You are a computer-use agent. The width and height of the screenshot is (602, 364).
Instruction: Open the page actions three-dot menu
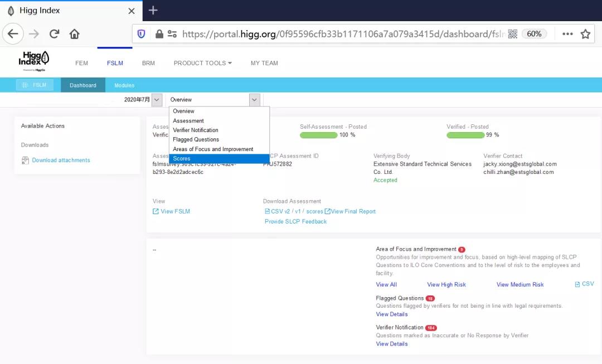tap(567, 34)
